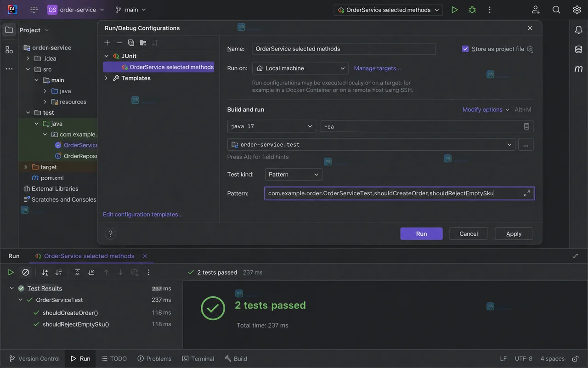Open the Maven tool window
This screenshot has width=588, height=368.
(579, 69)
